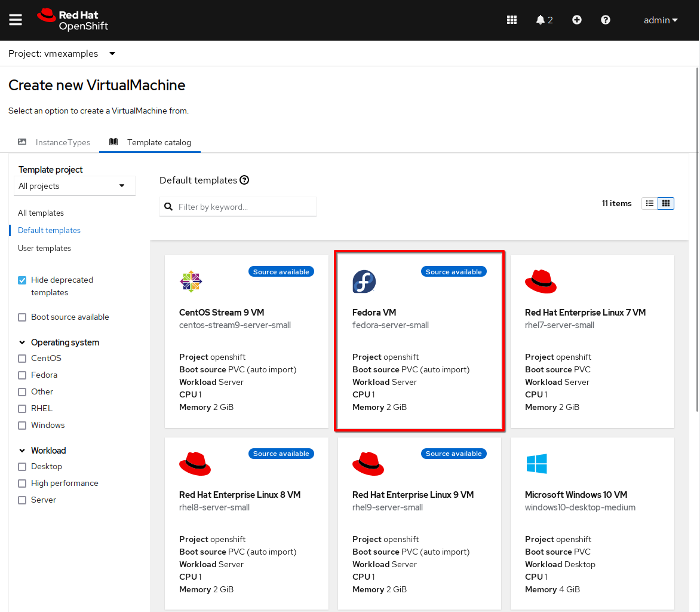Click the Template catalog book icon
The height and width of the screenshot is (612, 700).
[x=113, y=142]
